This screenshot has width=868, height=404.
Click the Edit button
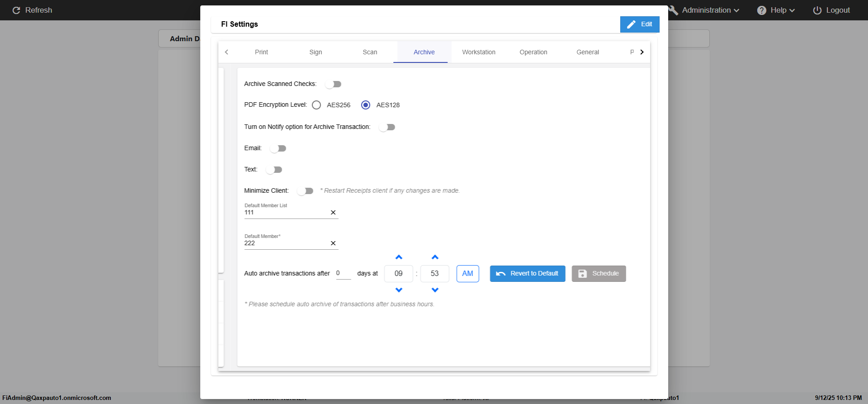640,24
